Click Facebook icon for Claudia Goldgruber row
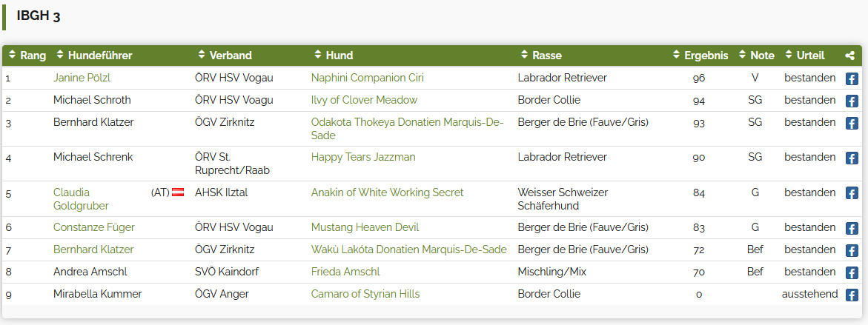 coord(852,193)
